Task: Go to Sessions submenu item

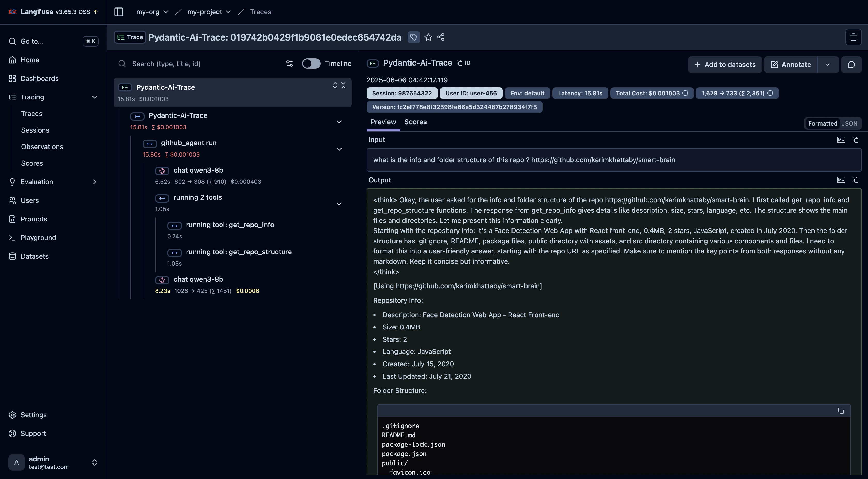Action: [35, 130]
